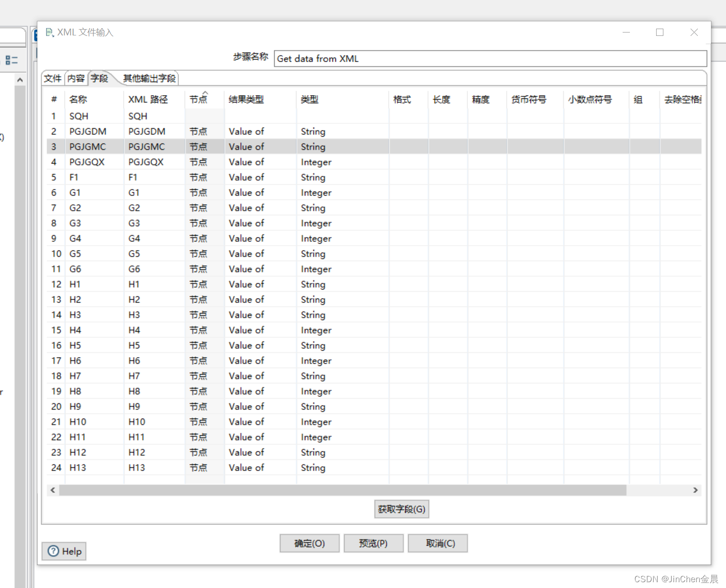Select the H8 name cell in row 19
This screenshot has width=726, height=588.
[94, 391]
